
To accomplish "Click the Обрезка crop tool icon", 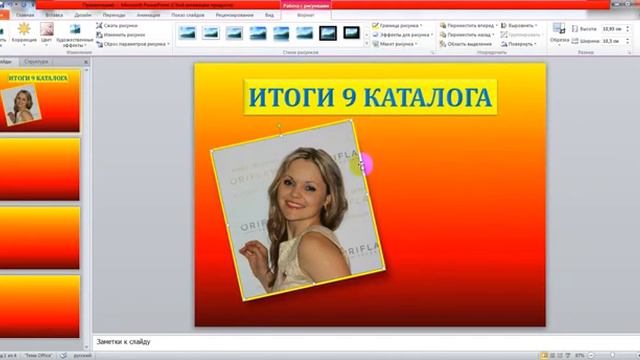I will coord(559,29).
